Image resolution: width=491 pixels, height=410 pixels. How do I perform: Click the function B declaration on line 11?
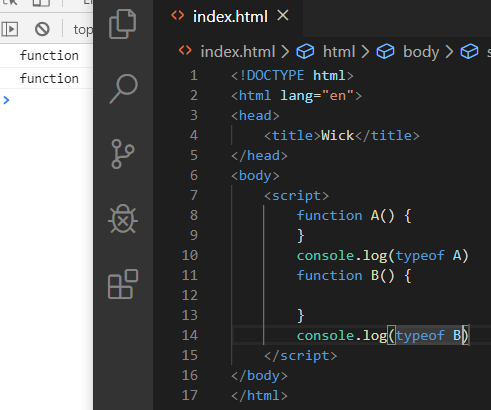[354, 276]
